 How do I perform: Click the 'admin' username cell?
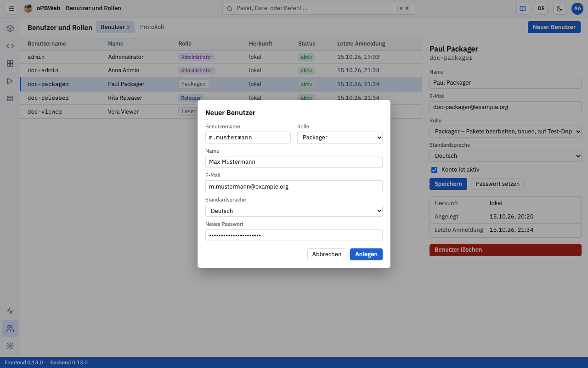[36, 57]
